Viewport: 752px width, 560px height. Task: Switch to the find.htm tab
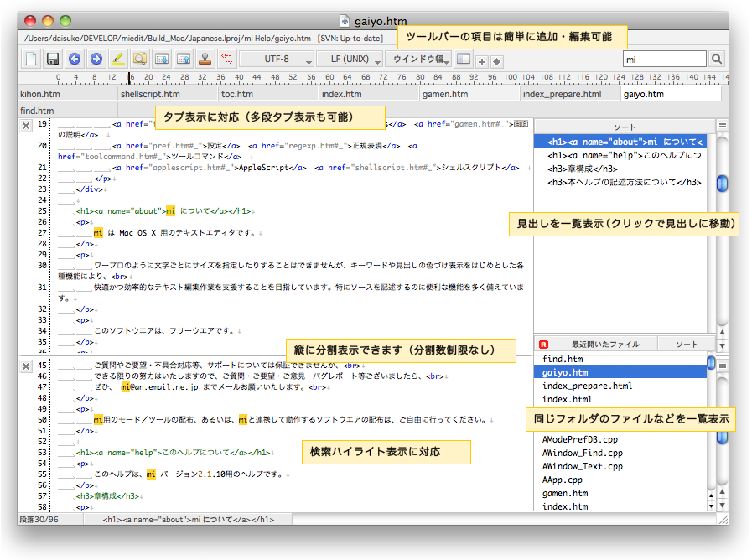coord(38,111)
